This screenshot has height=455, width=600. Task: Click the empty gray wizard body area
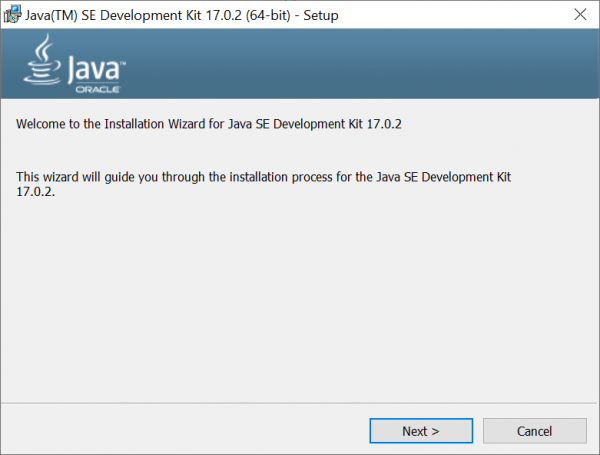point(300,300)
